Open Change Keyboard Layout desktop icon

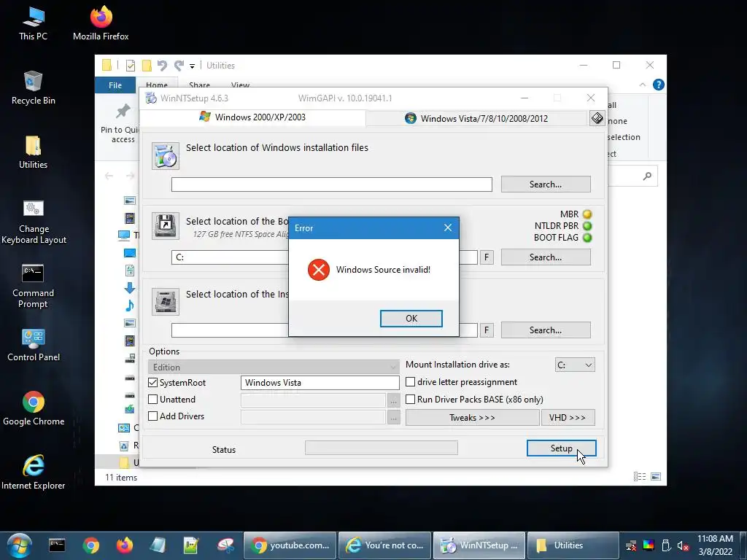click(x=34, y=222)
